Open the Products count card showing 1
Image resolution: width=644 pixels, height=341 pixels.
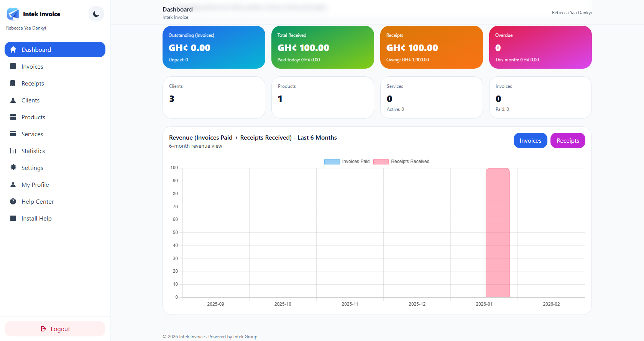tap(323, 97)
